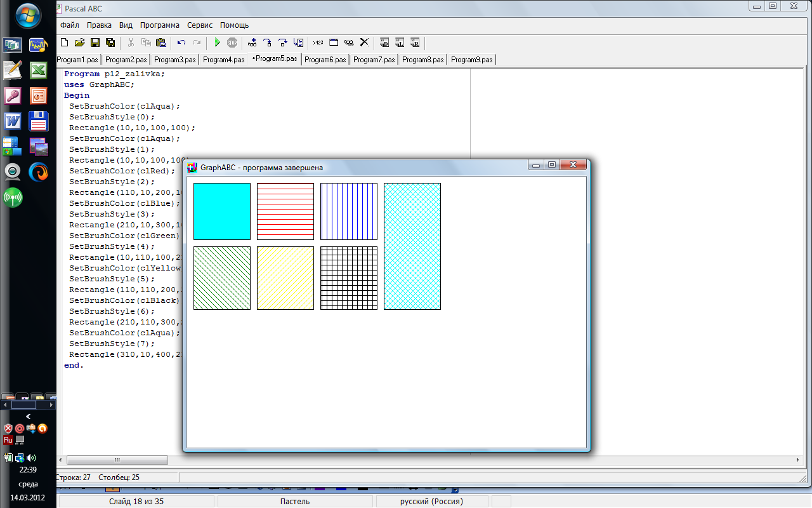
Task: Open the Сервис menu
Action: tap(200, 25)
